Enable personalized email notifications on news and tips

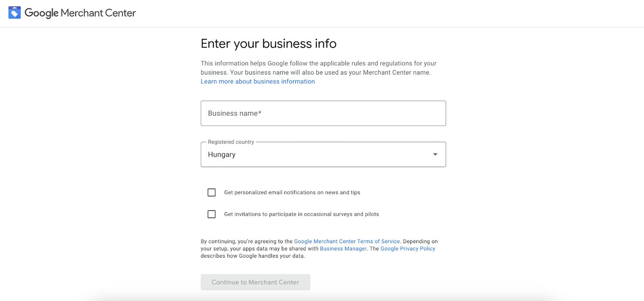pos(211,193)
